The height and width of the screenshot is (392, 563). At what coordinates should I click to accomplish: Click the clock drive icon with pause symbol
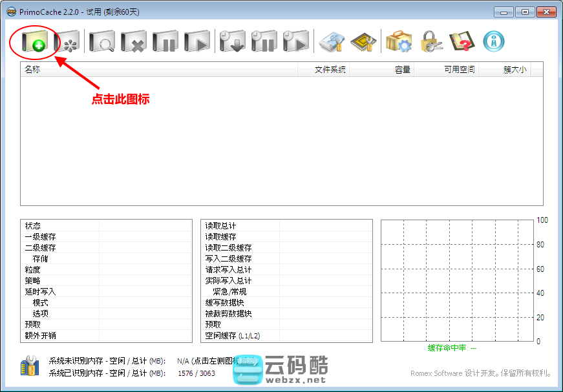pyautogui.click(x=264, y=42)
